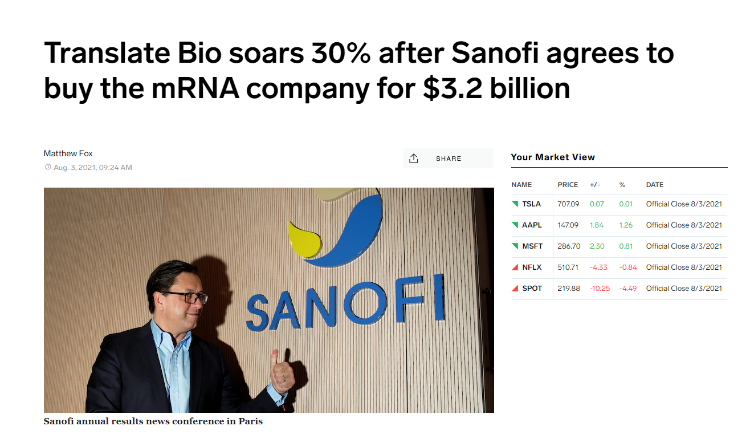Click the article headline about Translate Bio
This screenshot has height=434, width=750.
[x=358, y=70]
